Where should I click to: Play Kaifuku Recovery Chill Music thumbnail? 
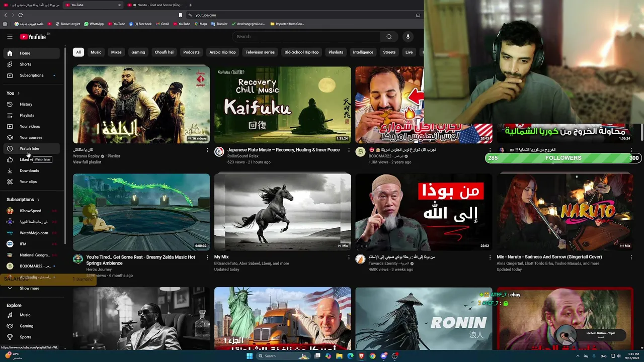(x=283, y=105)
